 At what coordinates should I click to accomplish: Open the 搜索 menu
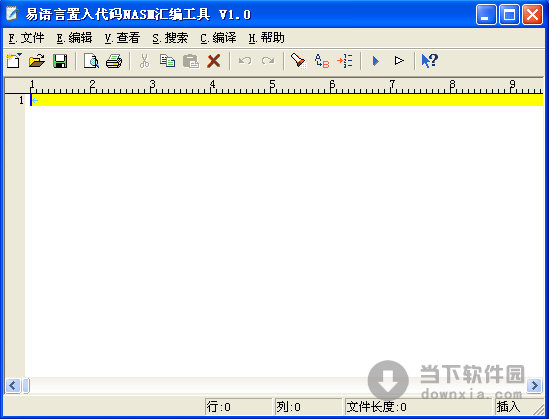coord(171,38)
